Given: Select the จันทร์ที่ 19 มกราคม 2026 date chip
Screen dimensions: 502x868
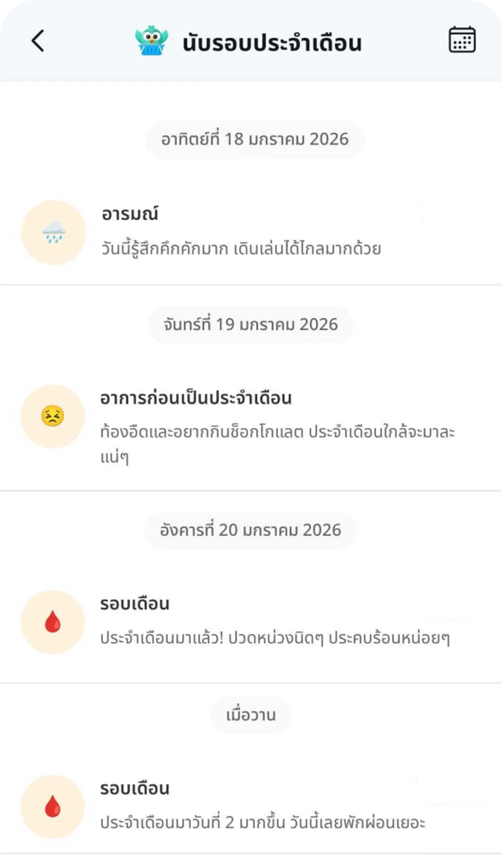Looking at the screenshot, I should [250, 324].
